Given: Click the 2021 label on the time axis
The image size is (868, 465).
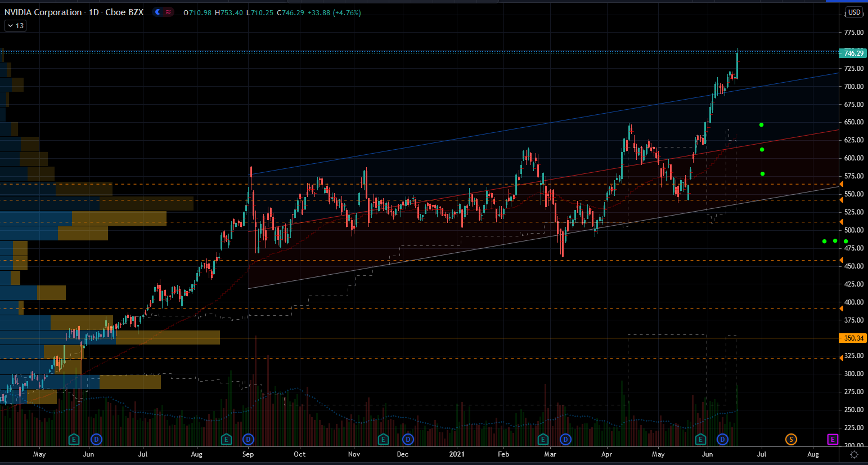Looking at the screenshot, I should 457,454.
